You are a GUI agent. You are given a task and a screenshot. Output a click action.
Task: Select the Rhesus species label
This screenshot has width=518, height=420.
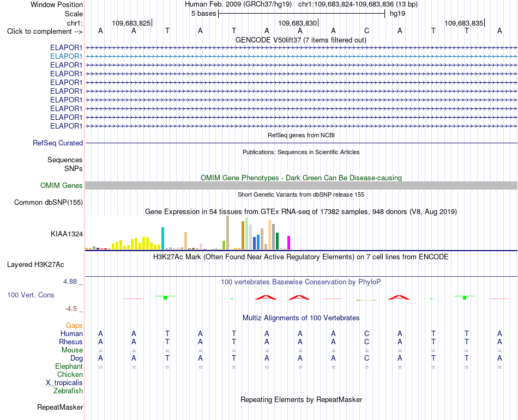(71, 342)
